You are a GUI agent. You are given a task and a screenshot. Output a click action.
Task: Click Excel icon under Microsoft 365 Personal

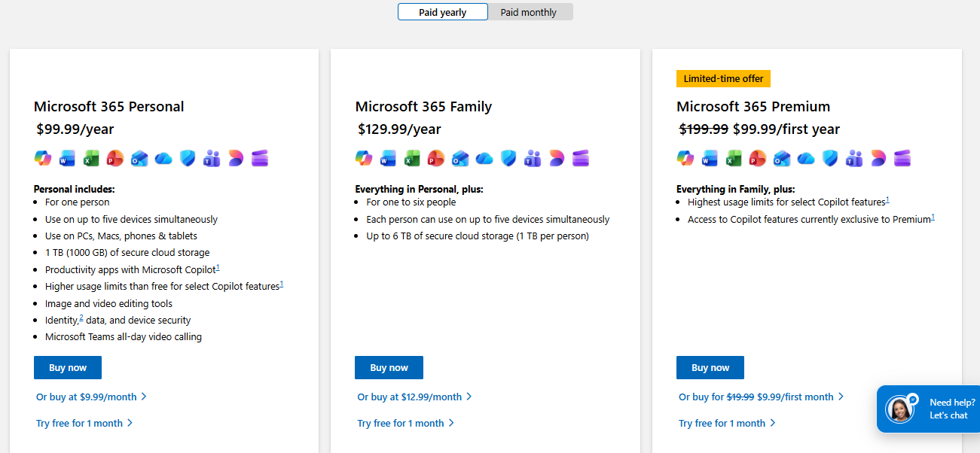coord(91,158)
